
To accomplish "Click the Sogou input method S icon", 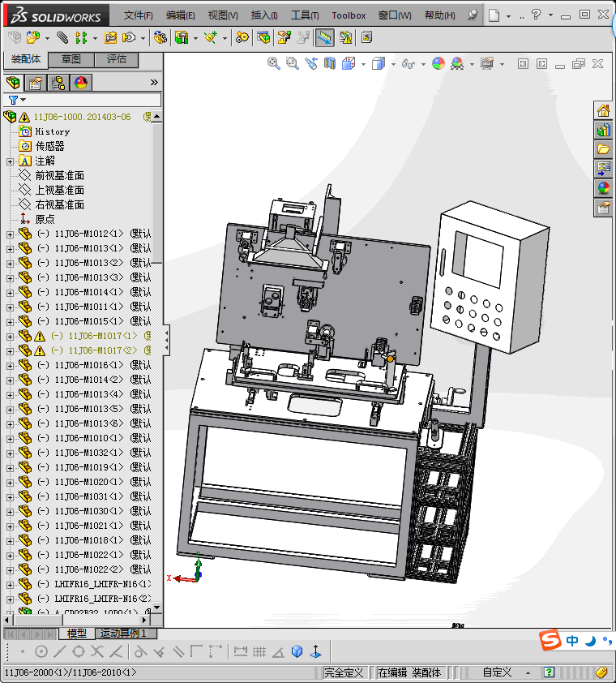I will coord(551,641).
